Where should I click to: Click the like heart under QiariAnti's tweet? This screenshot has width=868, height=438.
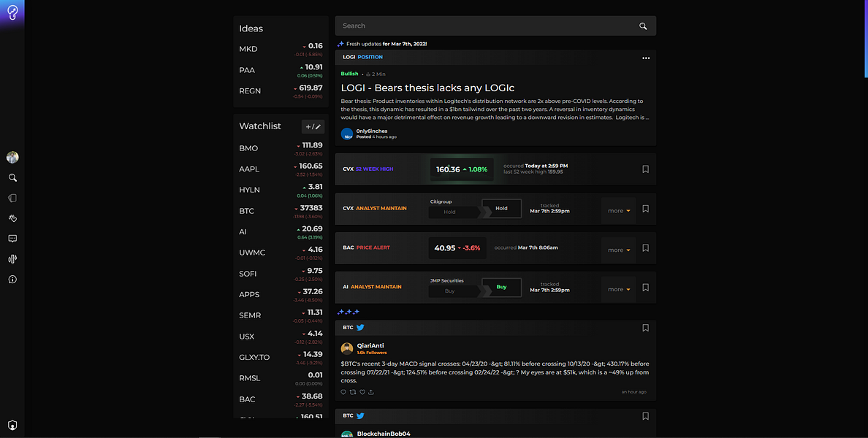coord(362,392)
